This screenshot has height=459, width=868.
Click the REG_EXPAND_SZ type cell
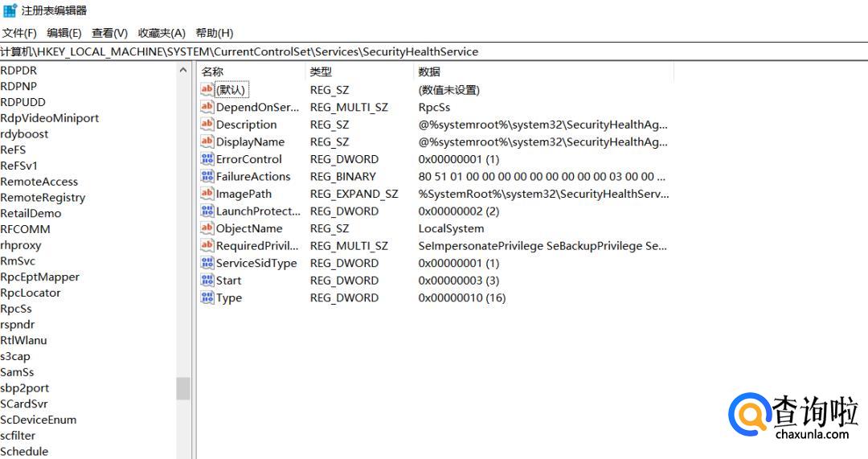(x=354, y=195)
